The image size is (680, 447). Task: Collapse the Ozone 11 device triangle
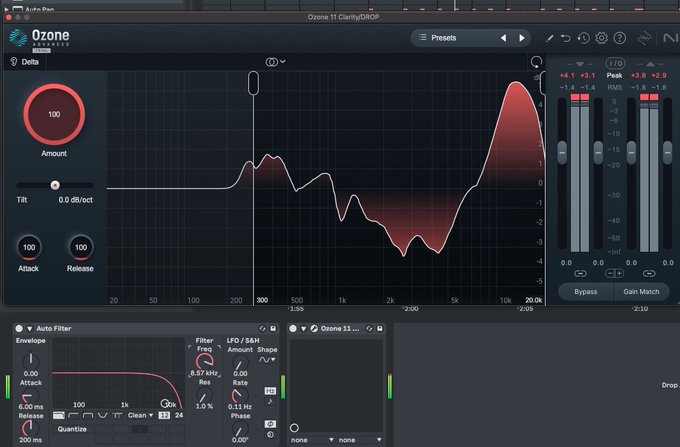point(304,329)
